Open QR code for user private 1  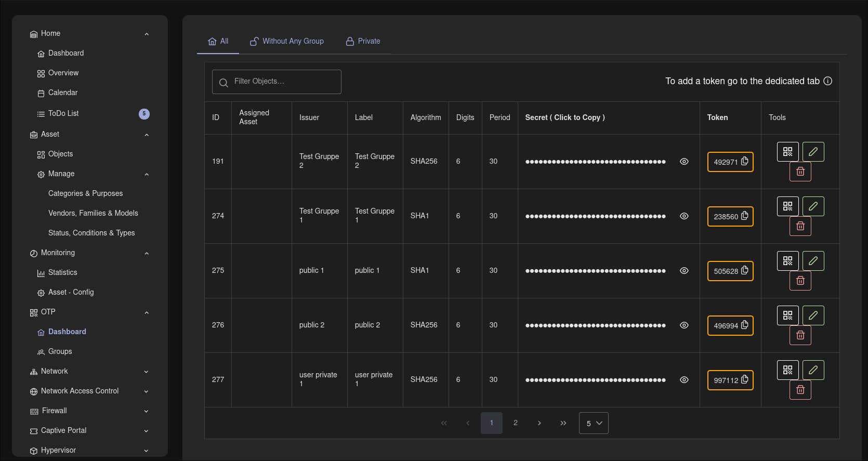787,370
